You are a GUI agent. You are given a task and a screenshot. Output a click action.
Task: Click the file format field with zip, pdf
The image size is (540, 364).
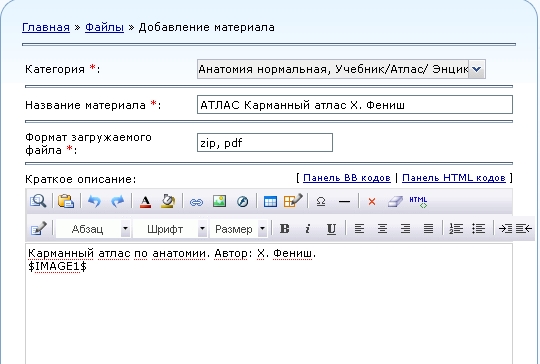(x=265, y=143)
